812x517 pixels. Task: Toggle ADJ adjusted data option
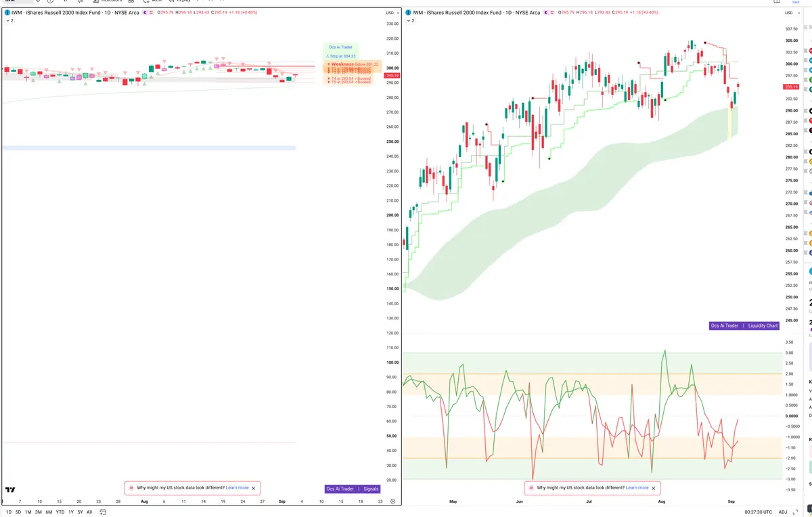[x=783, y=512]
